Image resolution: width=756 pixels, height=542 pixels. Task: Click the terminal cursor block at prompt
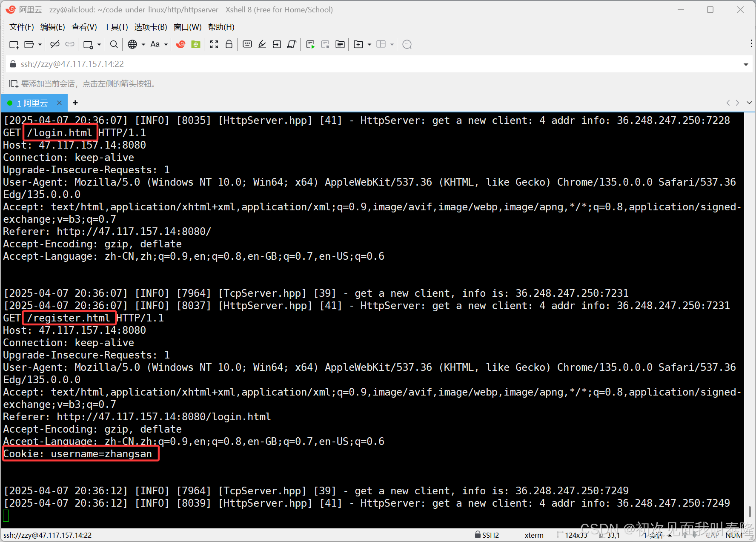click(6, 516)
